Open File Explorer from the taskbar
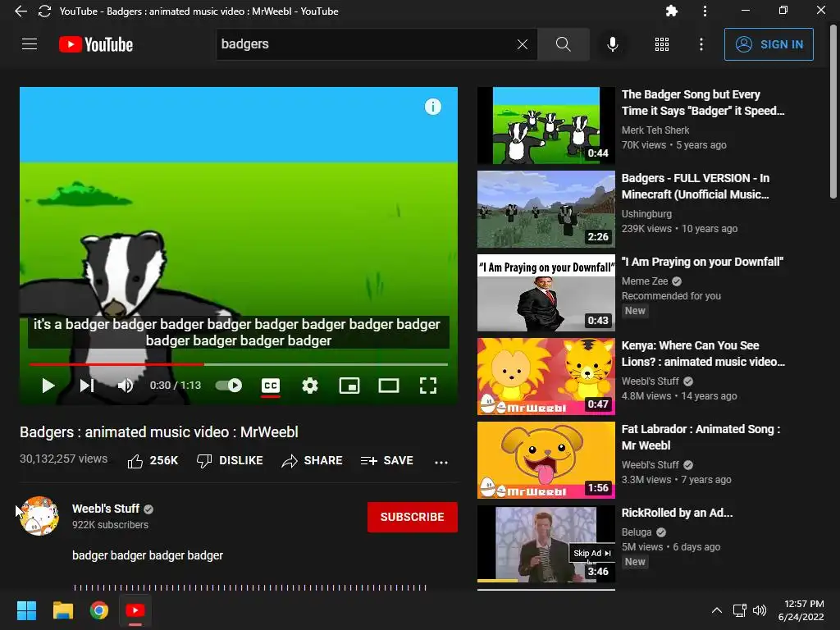Screen dimensions: 840x630 point(62,610)
